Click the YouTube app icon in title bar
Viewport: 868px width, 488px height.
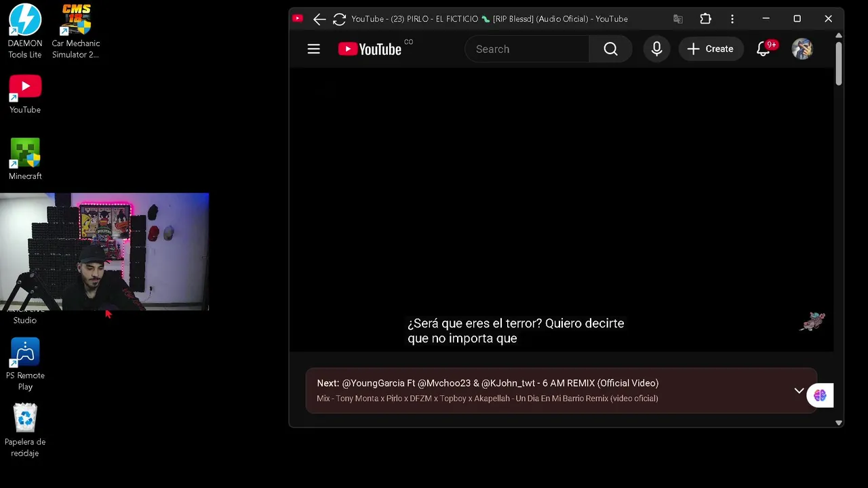[x=298, y=19]
